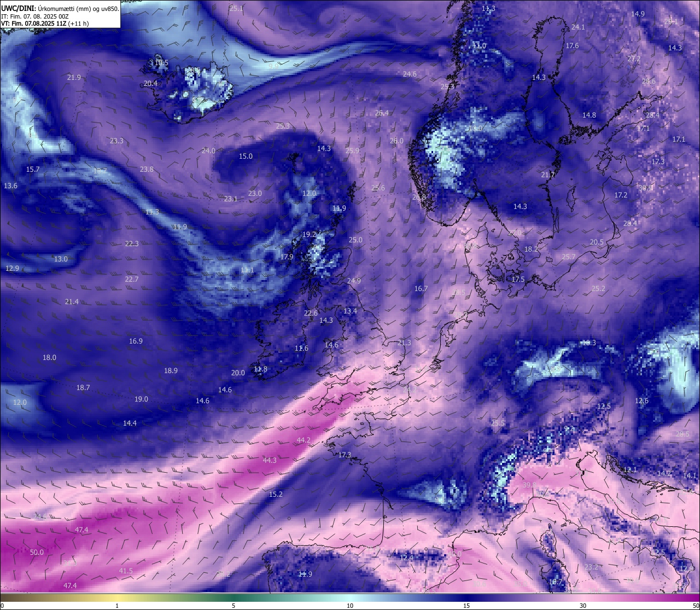The width and height of the screenshot is (700, 610).
Task: Click the 17.5 value over Denmark
Action: tap(518, 280)
